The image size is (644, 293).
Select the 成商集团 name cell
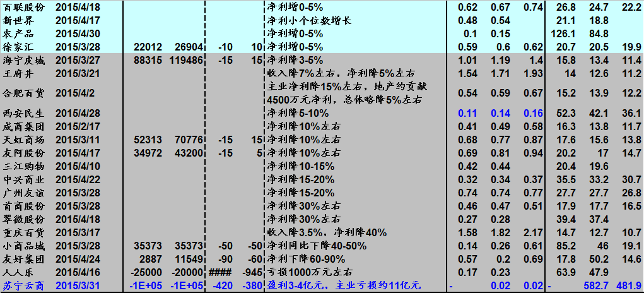coord(23,126)
